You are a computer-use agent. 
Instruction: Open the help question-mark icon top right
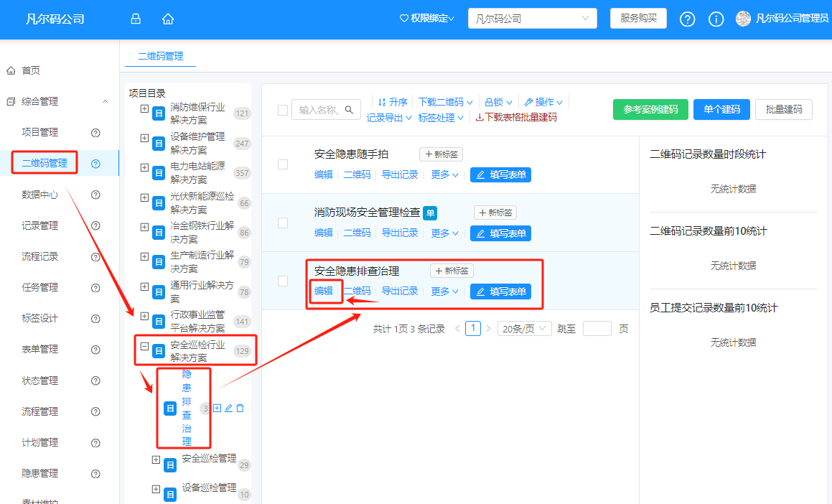click(x=687, y=19)
